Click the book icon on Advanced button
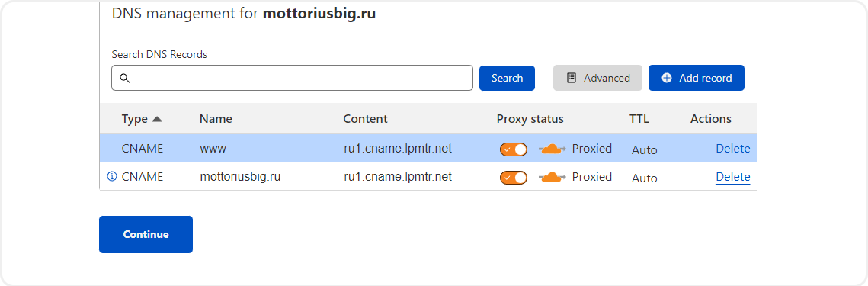 tap(572, 78)
